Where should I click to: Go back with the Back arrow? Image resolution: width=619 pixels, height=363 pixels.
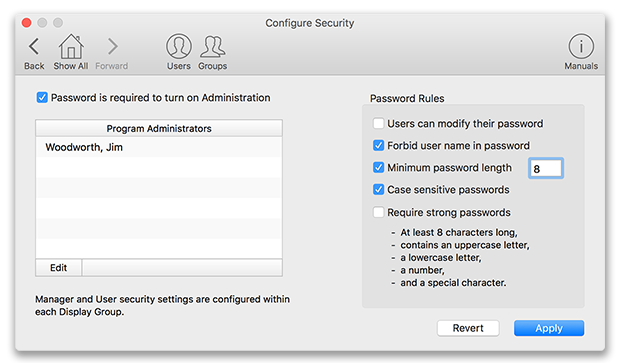point(34,47)
